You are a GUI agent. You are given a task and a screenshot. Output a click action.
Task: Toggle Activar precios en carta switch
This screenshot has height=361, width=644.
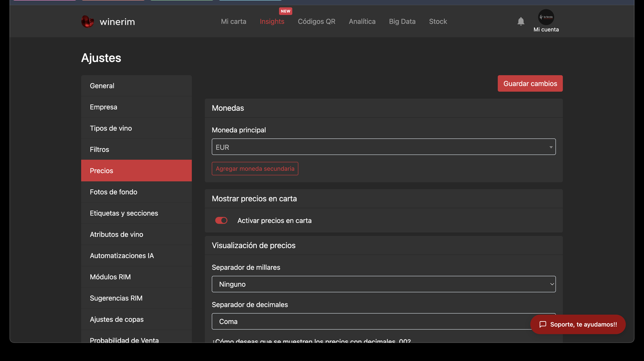click(x=221, y=221)
